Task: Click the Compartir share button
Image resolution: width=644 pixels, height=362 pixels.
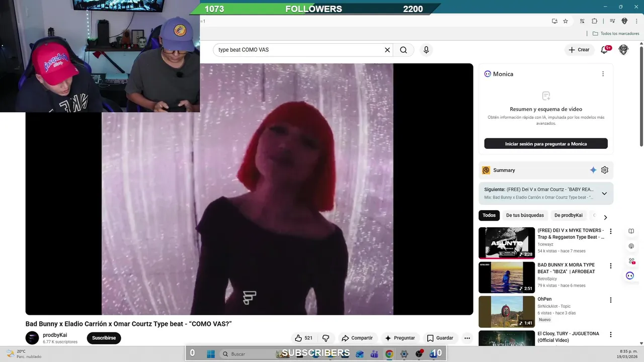Action: (x=357, y=338)
